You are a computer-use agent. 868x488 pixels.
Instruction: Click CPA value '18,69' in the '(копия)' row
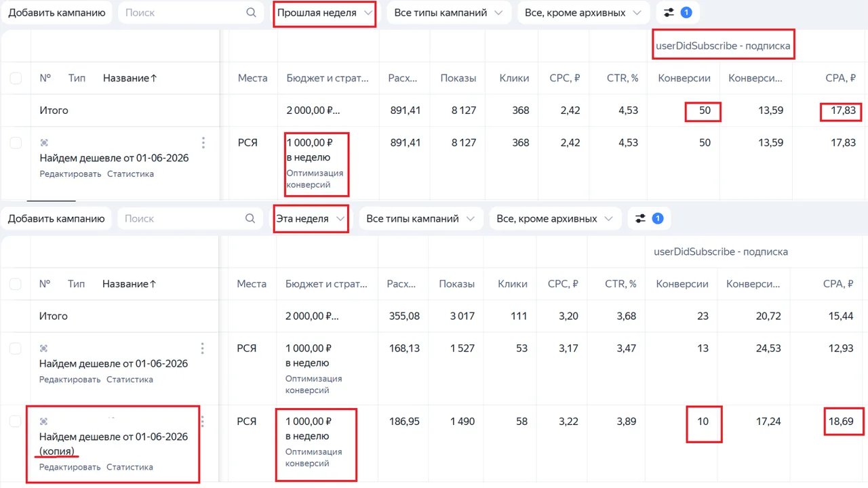(x=840, y=422)
